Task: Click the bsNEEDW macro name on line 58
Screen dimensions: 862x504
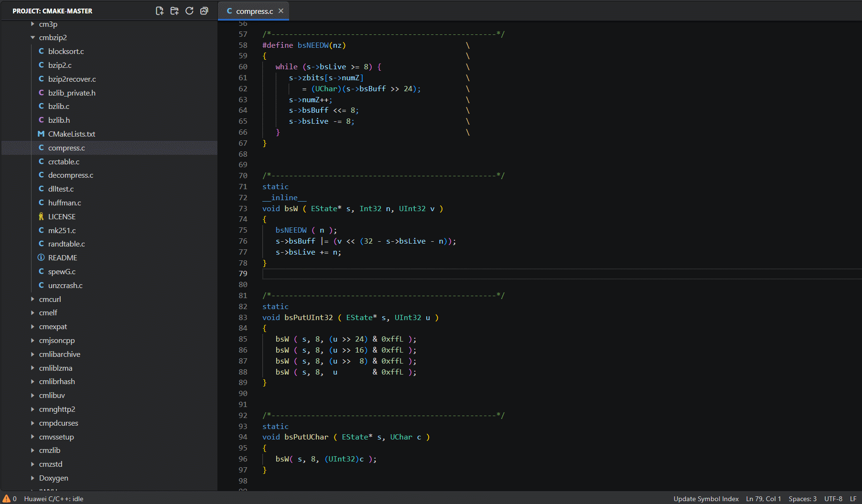Action: (x=313, y=45)
